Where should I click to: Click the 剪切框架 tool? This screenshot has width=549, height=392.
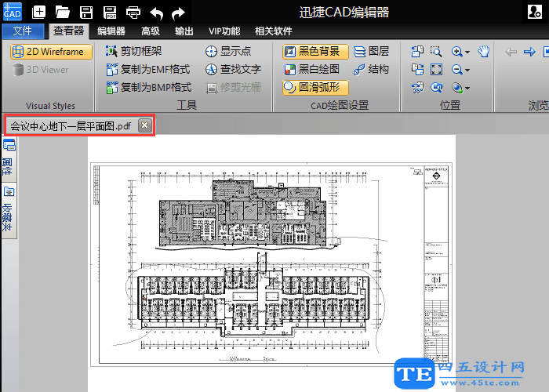pos(134,52)
